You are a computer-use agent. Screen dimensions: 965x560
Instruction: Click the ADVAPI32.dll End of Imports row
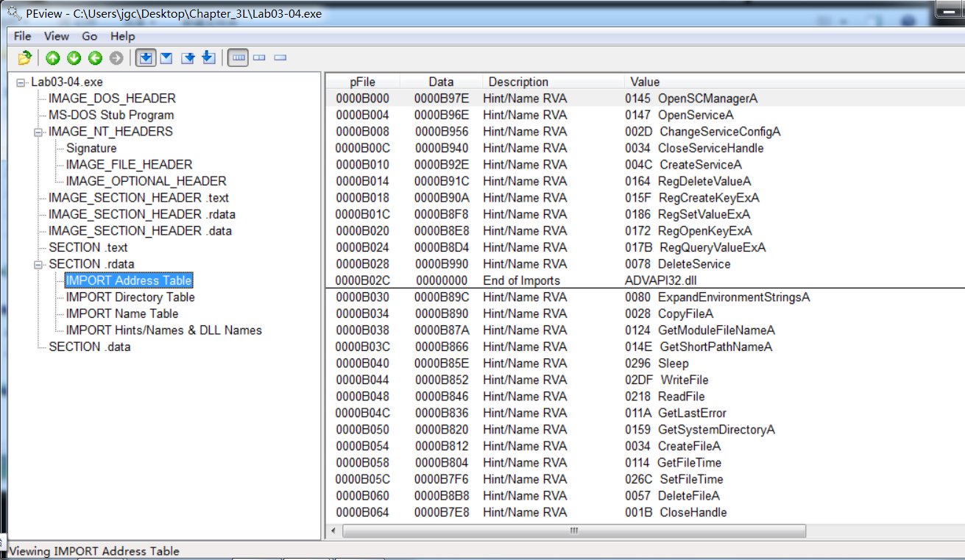tap(644, 280)
